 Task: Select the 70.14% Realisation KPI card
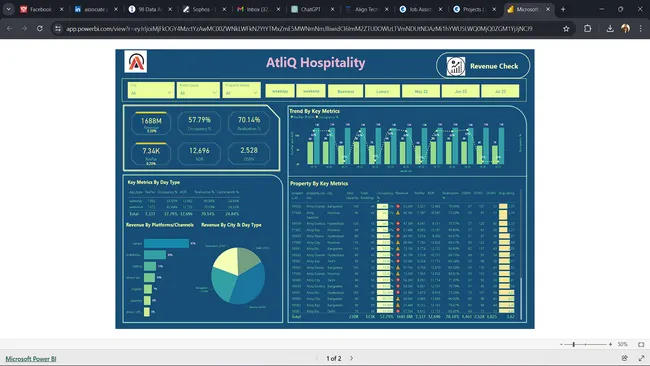[x=249, y=123]
